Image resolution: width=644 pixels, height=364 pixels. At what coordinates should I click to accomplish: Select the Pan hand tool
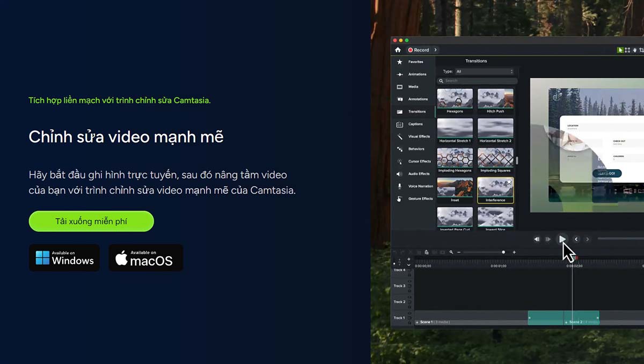click(x=634, y=50)
